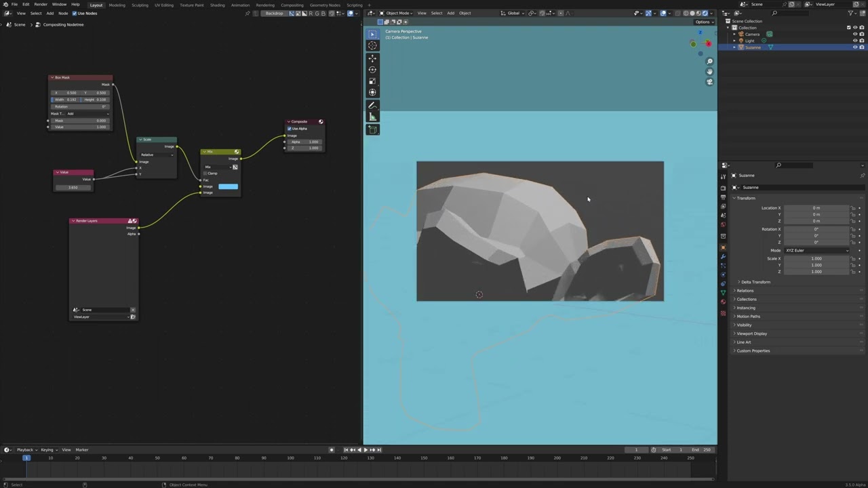Click the pan hand gizmo in viewport
This screenshot has height=488, width=868.
[x=709, y=72]
